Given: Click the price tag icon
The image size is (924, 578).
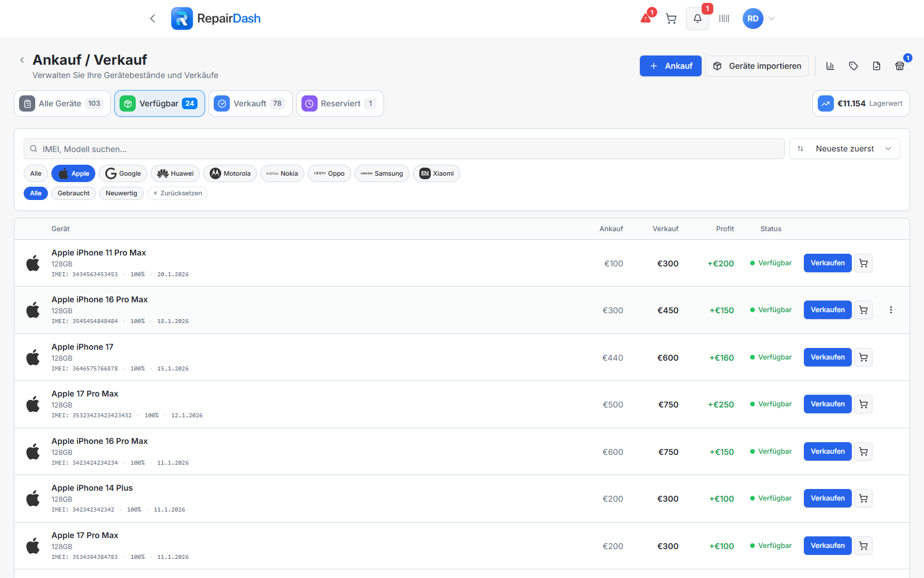Looking at the screenshot, I should 854,66.
